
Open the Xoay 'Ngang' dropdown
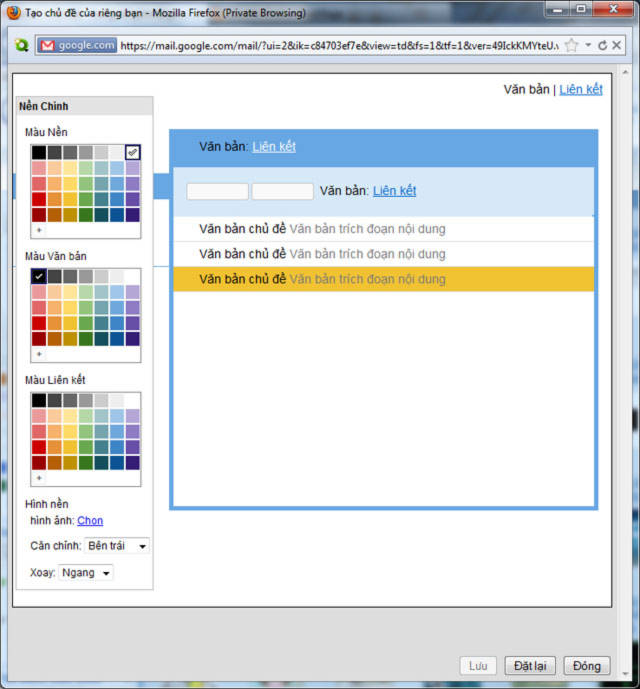point(86,573)
